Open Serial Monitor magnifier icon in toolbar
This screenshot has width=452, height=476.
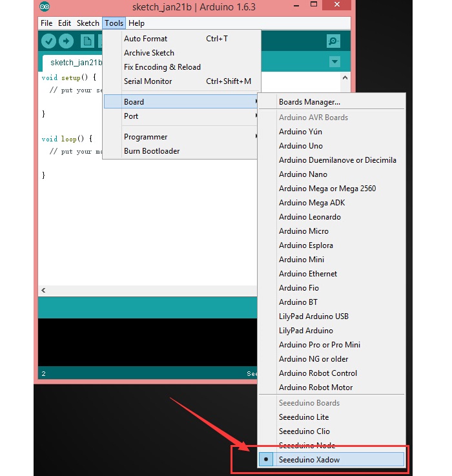click(x=333, y=41)
